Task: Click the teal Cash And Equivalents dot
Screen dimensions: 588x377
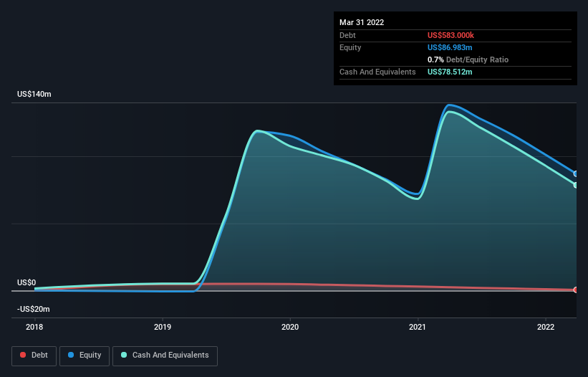Action: pos(124,355)
